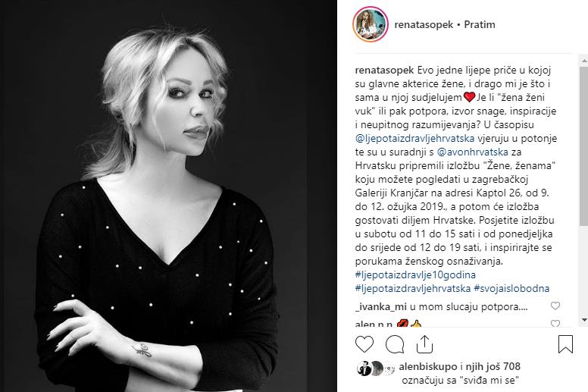588x392 pixels.
Task: Open the #ljepotaizdravljehrvatska hashtag
Action: tap(412, 288)
